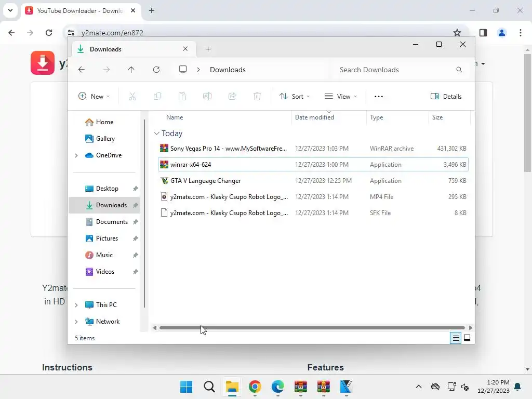
Task: Open Gallery in navigation pane
Action: click(104, 139)
